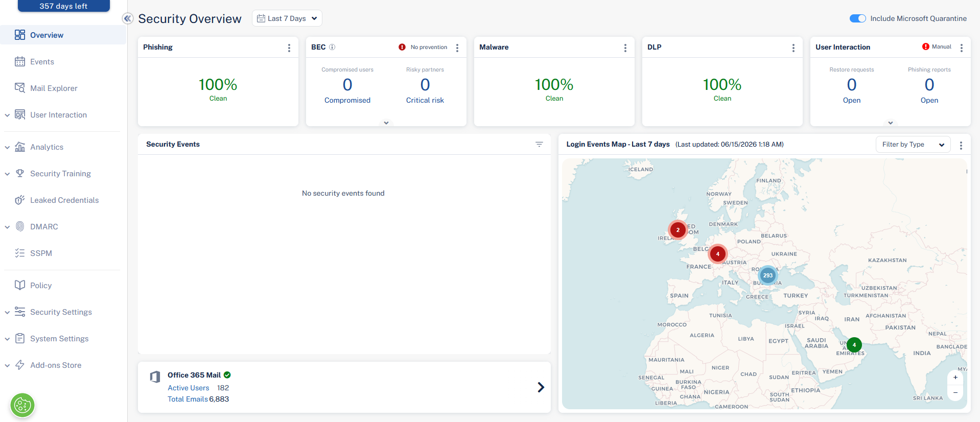The width and height of the screenshot is (980, 422).
Task: Click the DMARC fingerprint icon
Action: click(x=20, y=226)
